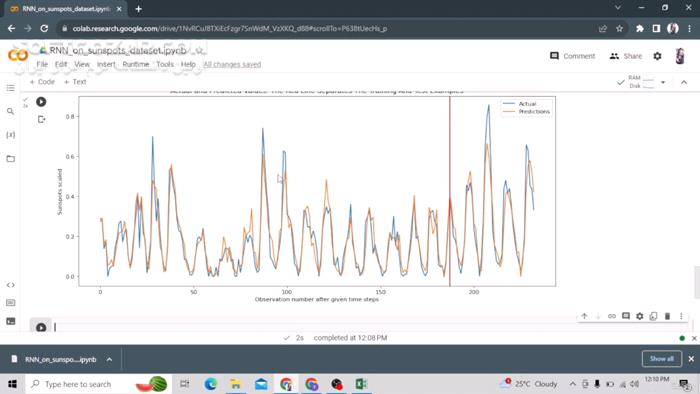The image size is (700, 394).
Task: Open the Windows Start menu
Action: point(12,384)
